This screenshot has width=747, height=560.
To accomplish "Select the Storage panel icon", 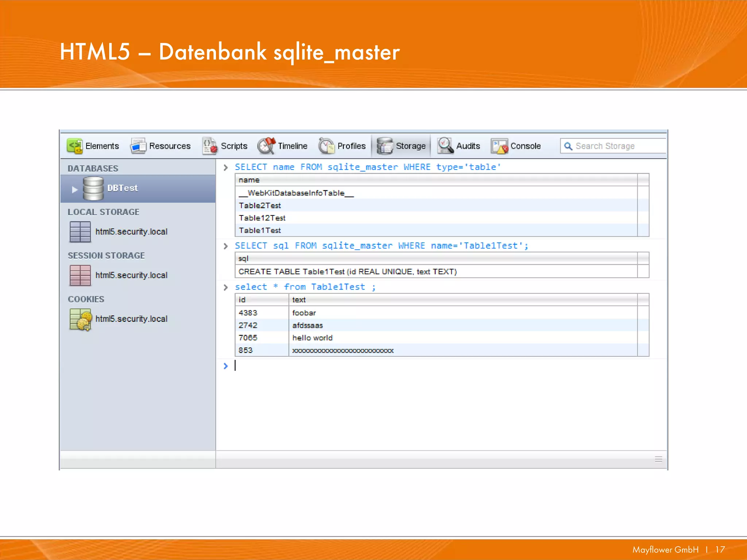I will pyautogui.click(x=385, y=146).
